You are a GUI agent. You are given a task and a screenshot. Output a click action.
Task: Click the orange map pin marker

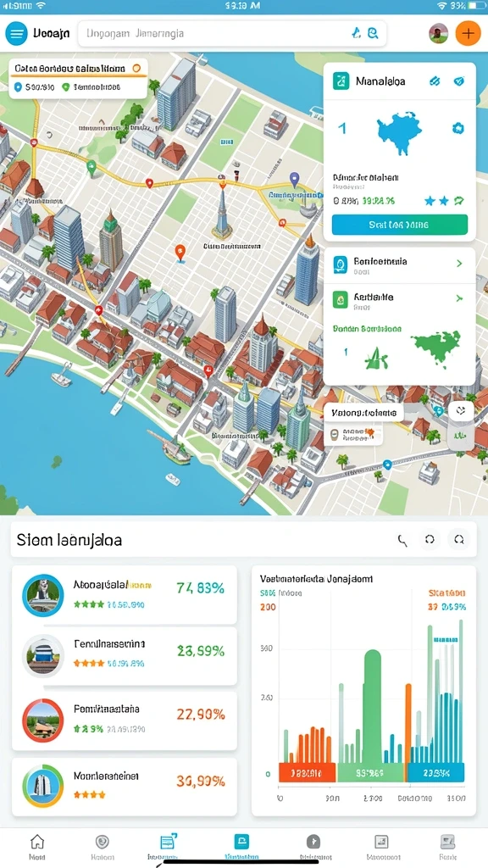[180, 253]
